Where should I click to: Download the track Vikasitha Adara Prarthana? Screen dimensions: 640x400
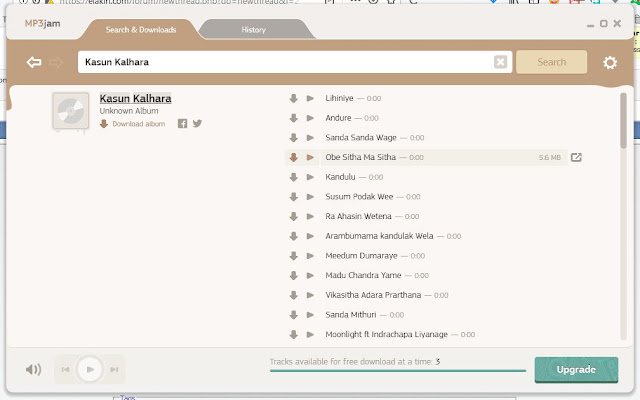[293, 295]
